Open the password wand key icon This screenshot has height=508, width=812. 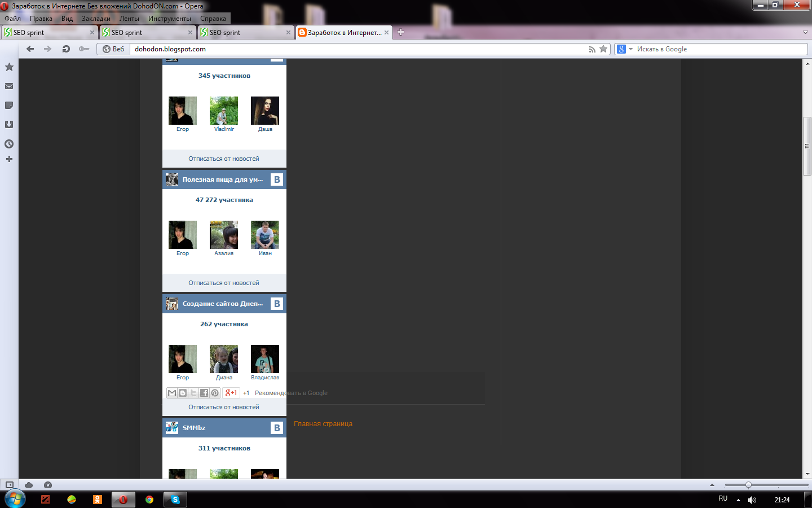click(84, 49)
